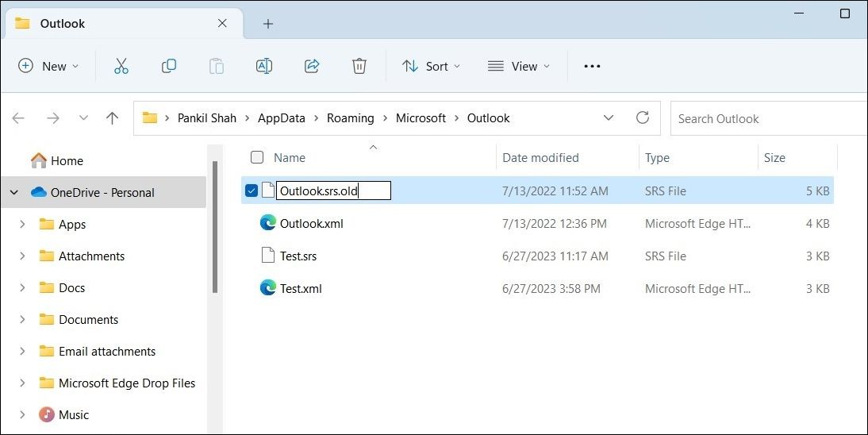Select Email attachments in sidebar
Screen dimensions: 868x435
(107, 352)
